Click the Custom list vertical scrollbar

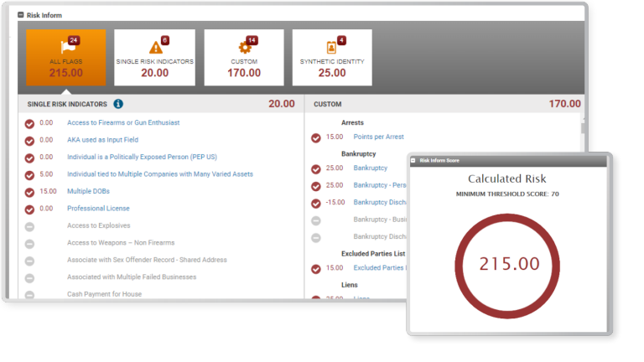coord(583,126)
